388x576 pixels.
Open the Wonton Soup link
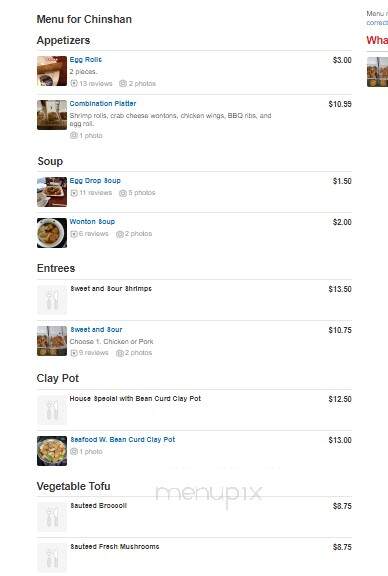pos(92,222)
